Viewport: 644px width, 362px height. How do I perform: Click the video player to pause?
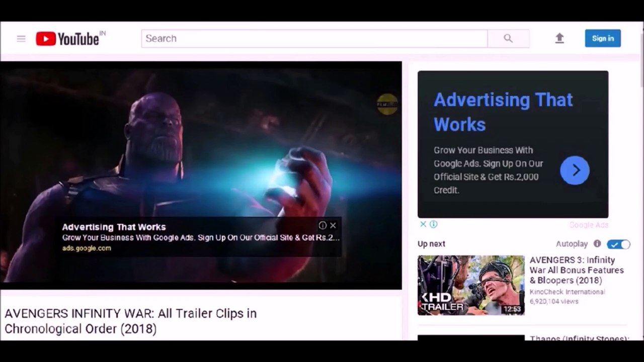click(x=201, y=175)
